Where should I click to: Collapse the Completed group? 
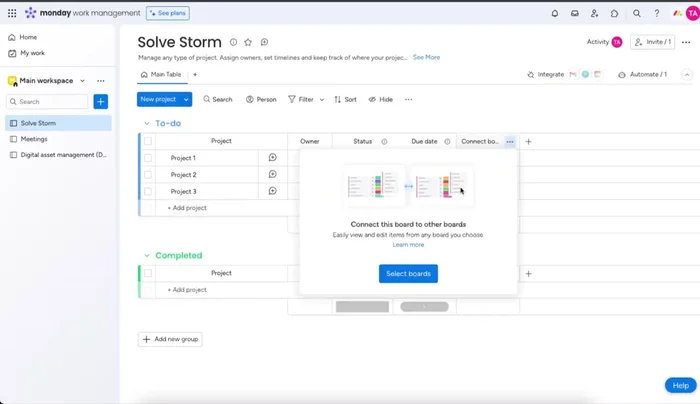[x=146, y=256]
